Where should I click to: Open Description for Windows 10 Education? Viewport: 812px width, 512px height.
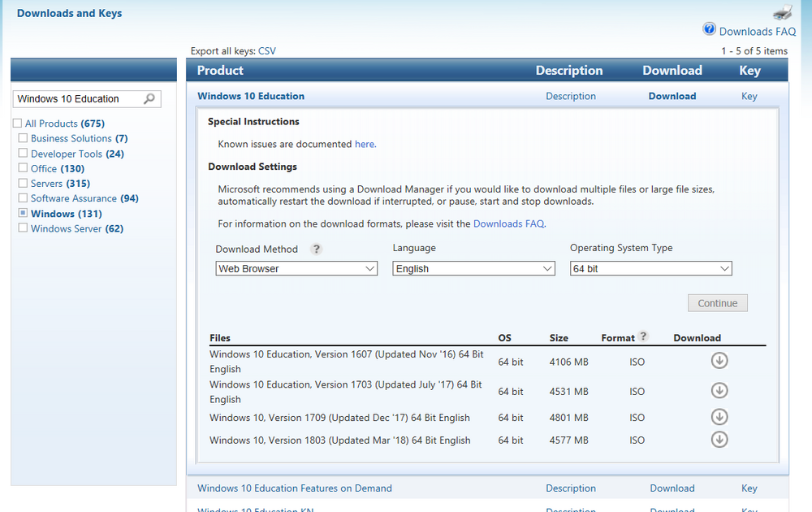(x=571, y=96)
